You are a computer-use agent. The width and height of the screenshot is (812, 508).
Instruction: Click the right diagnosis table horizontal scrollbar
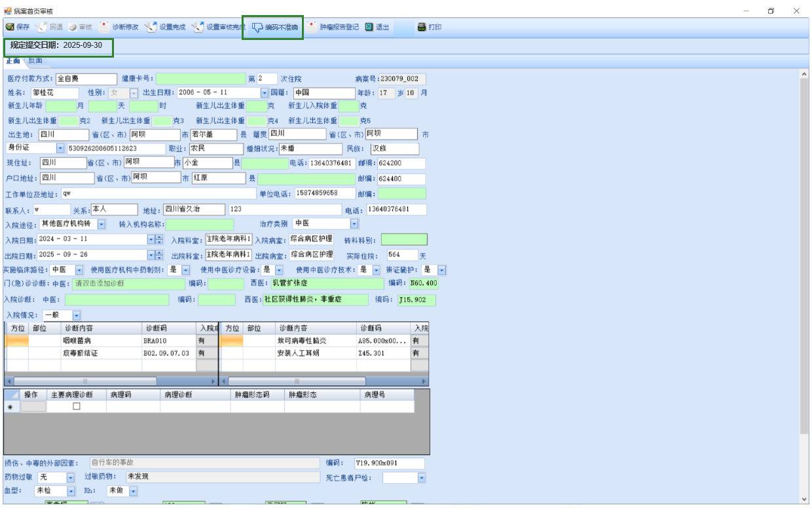[325, 381]
